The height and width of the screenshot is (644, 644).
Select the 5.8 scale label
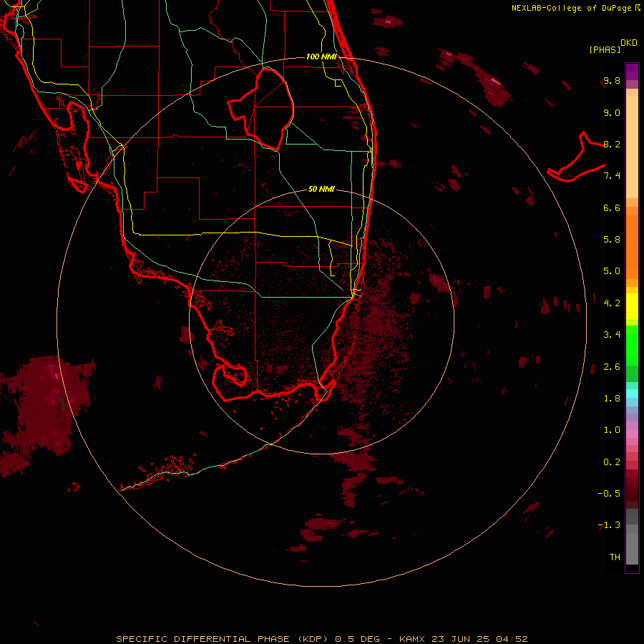pos(612,240)
